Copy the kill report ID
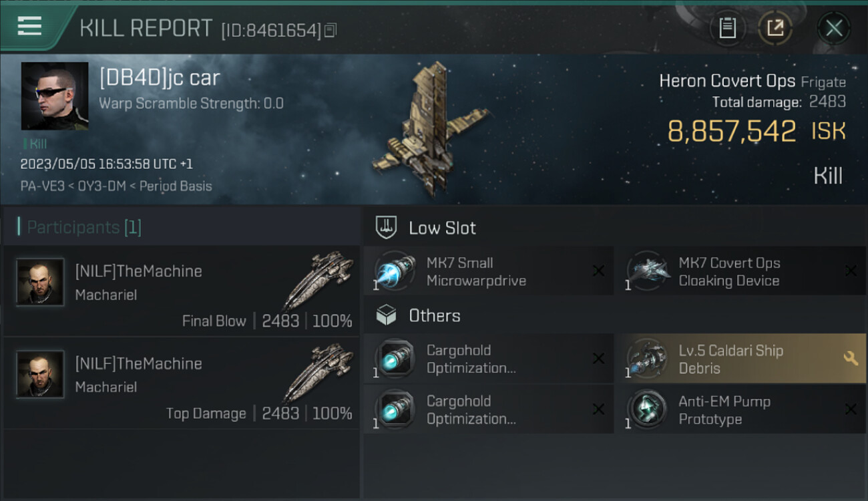 tap(331, 29)
